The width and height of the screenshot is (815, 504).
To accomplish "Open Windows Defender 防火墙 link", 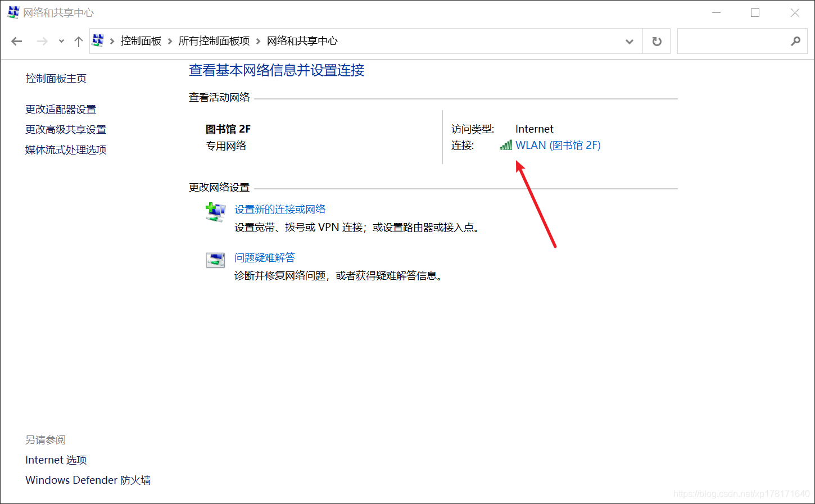I will pos(88,480).
